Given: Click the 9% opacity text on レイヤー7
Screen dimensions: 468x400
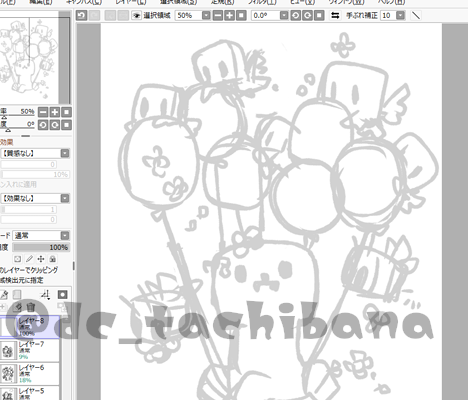Looking at the screenshot, I should point(23,357).
